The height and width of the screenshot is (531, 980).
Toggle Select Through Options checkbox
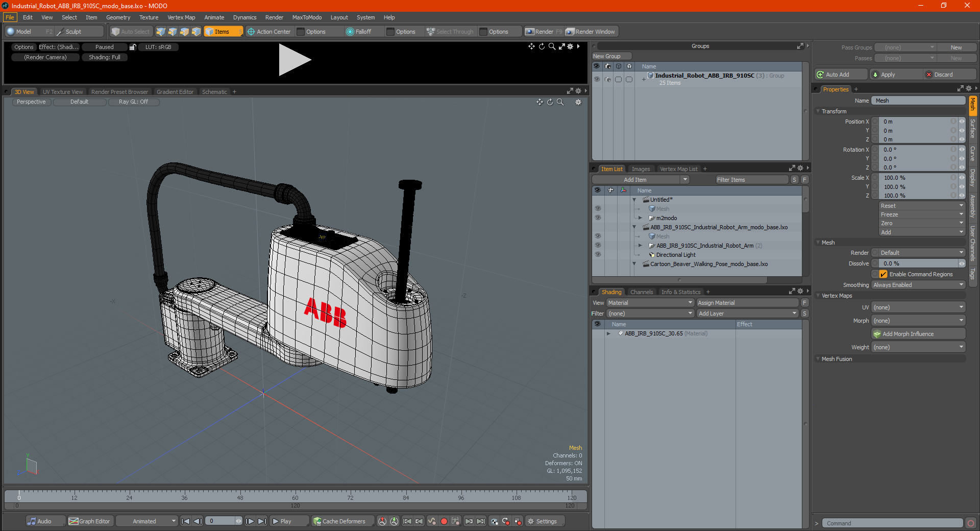point(484,32)
